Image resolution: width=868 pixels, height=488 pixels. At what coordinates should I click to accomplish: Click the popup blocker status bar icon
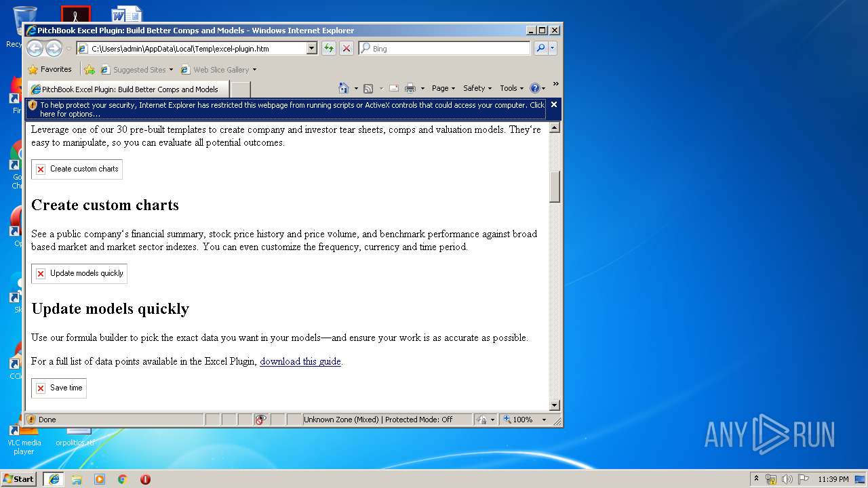coord(261,420)
